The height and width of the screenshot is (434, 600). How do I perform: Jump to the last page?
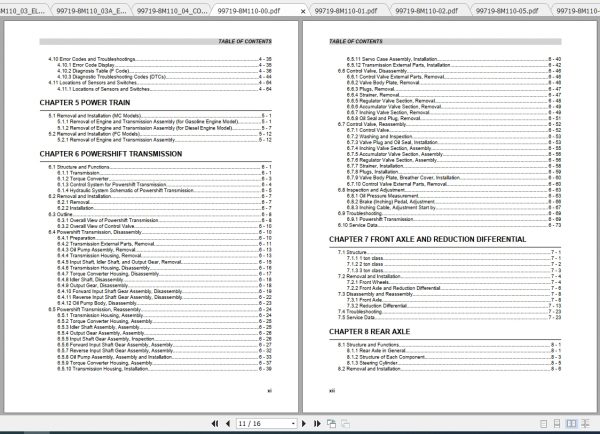317,424
